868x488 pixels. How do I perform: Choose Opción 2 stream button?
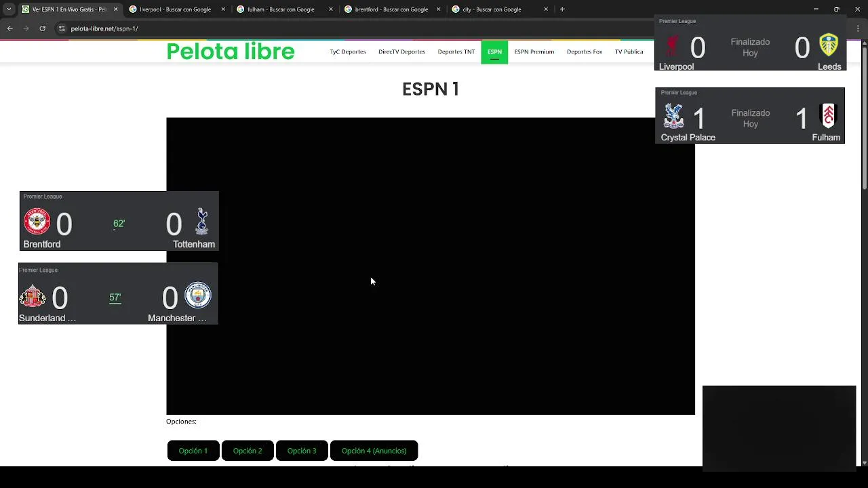coord(248,451)
